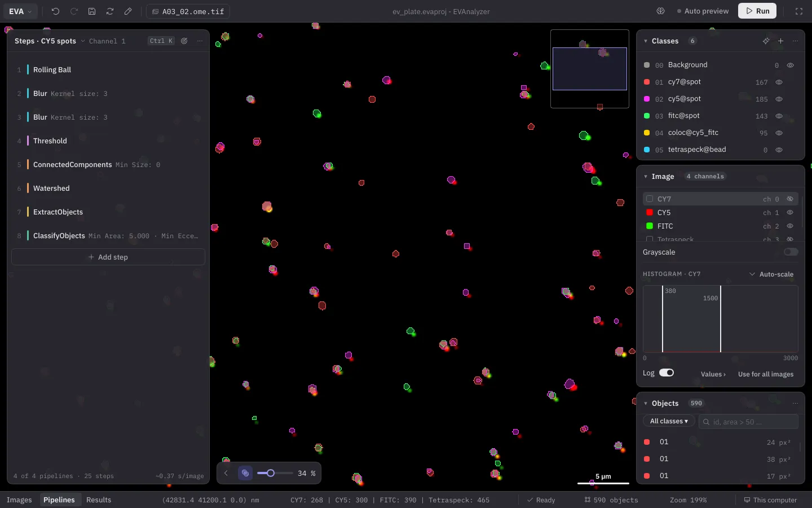
Task: Toggle FITC channel visibility eye
Action: pos(790,226)
